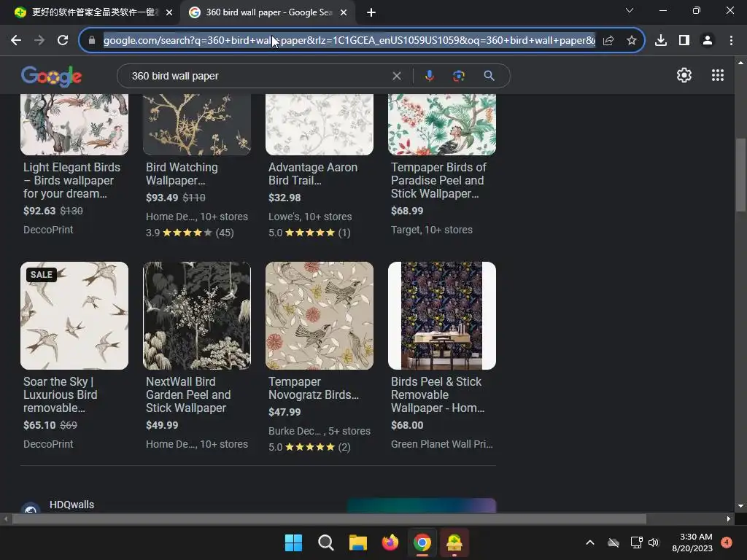Click the 3.9 star rating (45)

click(190, 233)
